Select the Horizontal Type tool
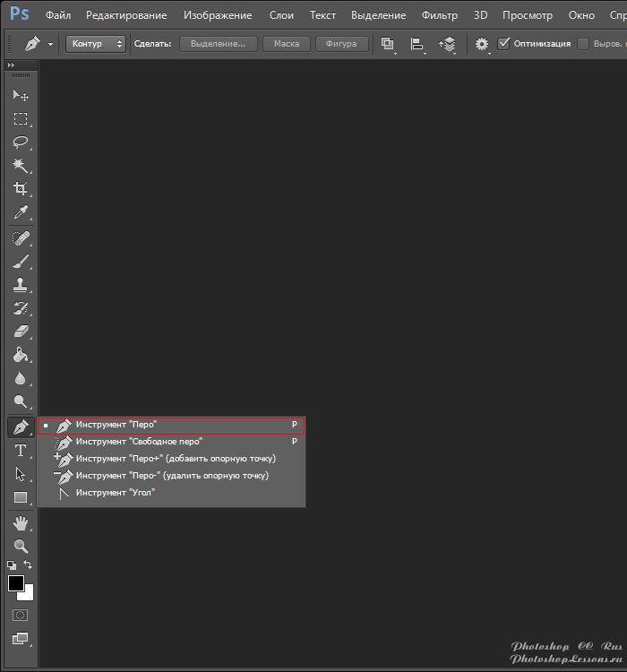Screen dimensions: 627x672 20,450
